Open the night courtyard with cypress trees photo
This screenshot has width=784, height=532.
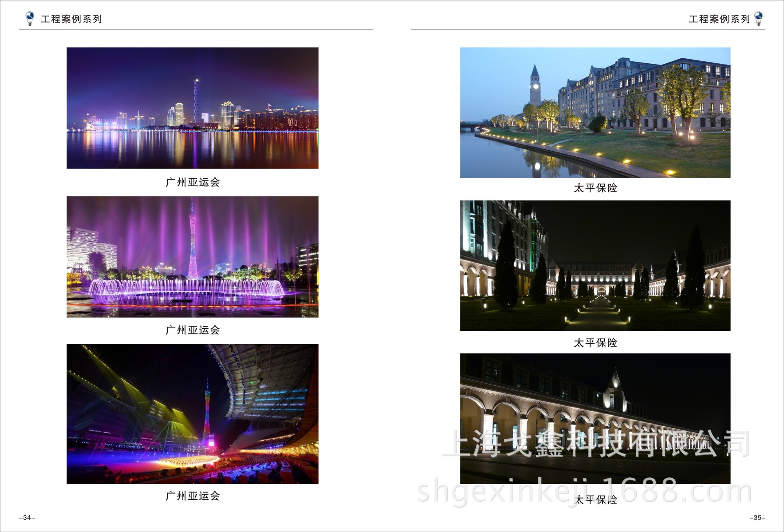pos(595,265)
